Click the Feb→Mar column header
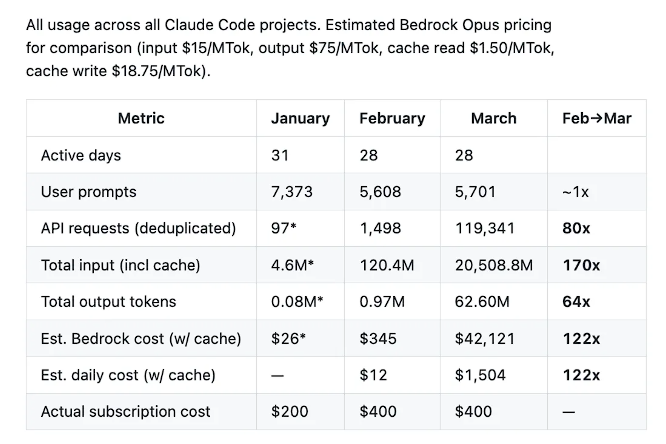The image size is (666, 444). pos(597,118)
